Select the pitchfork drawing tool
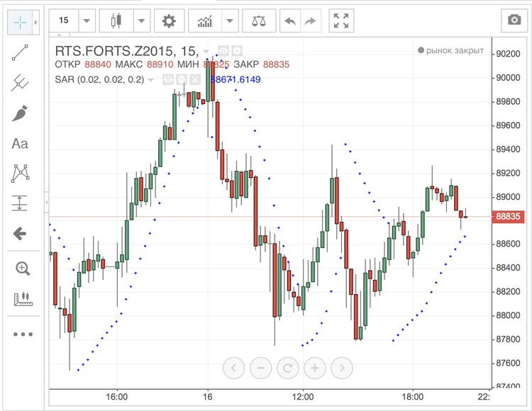The height and width of the screenshot is (411, 532). [x=20, y=82]
